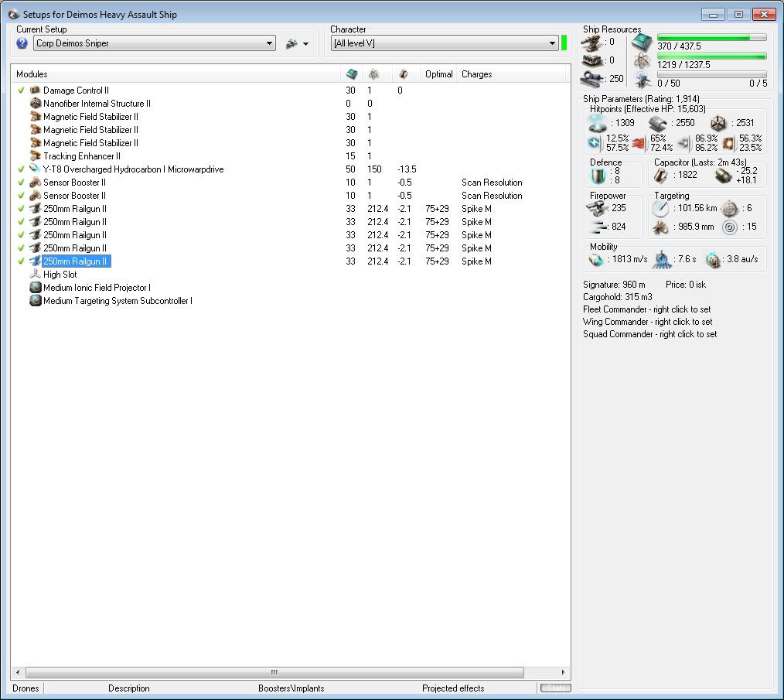This screenshot has width=784, height=700.
Task: Click the 101.56 km targeting range value
Action: coord(697,207)
